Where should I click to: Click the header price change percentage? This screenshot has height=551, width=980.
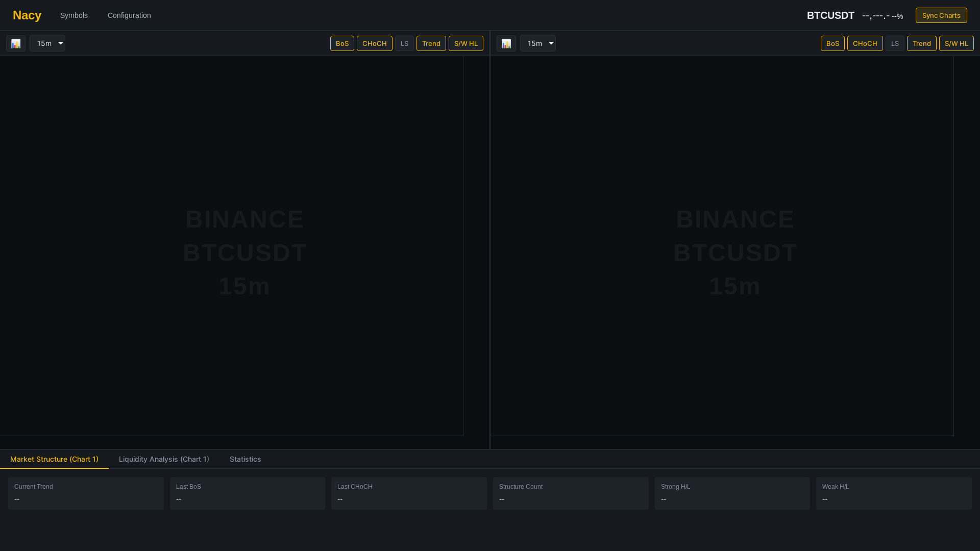tap(897, 16)
